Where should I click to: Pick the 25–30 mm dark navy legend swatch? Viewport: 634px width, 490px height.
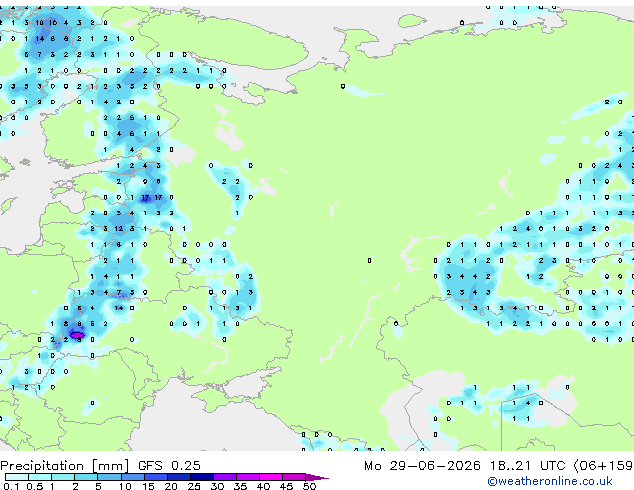[x=202, y=477]
